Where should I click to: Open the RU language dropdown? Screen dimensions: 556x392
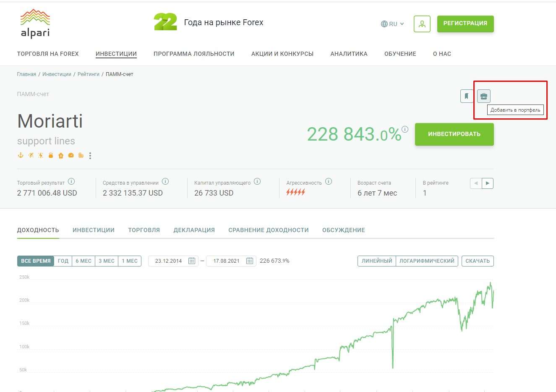click(392, 24)
